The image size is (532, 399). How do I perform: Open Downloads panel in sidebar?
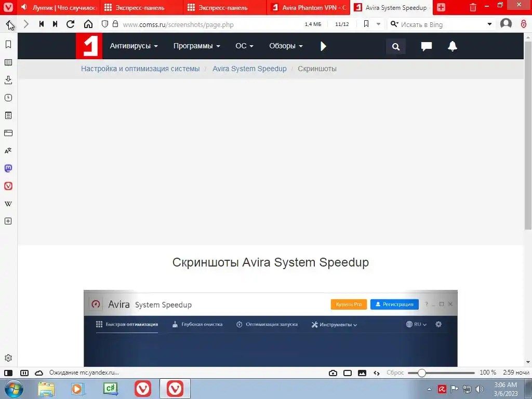8,80
